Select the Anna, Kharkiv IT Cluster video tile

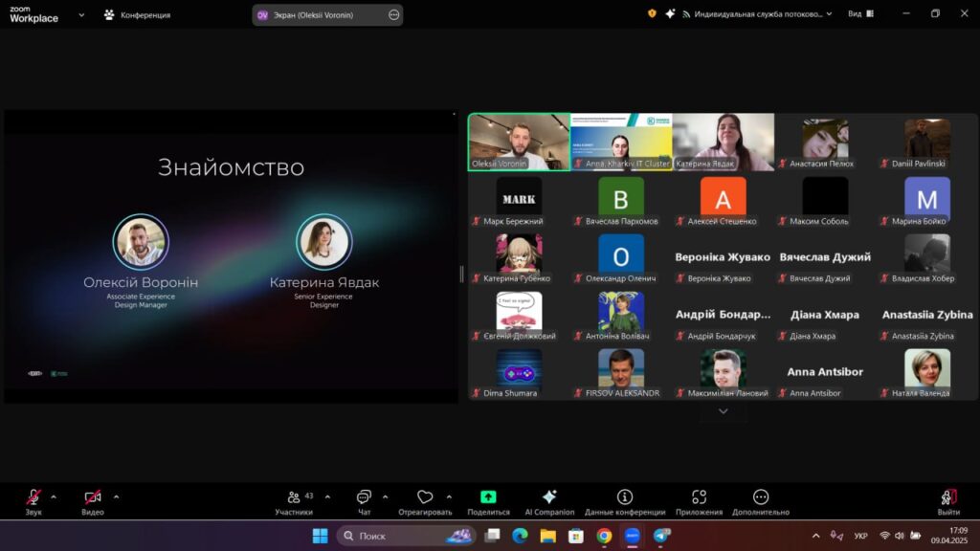pos(621,142)
